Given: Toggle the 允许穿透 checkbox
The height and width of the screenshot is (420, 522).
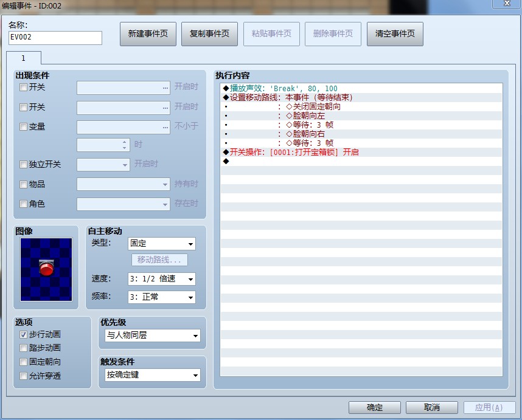Looking at the screenshot, I should pos(24,376).
